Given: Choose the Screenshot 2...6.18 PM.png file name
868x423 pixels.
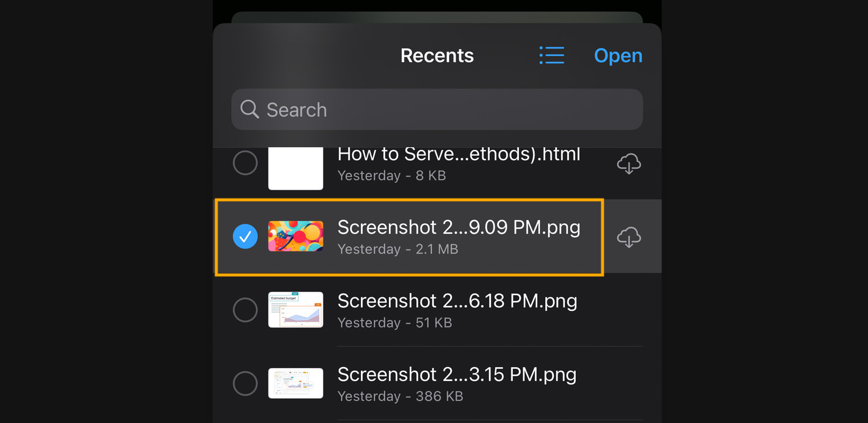Looking at the screenshot, I should click(x=457, y=301).
